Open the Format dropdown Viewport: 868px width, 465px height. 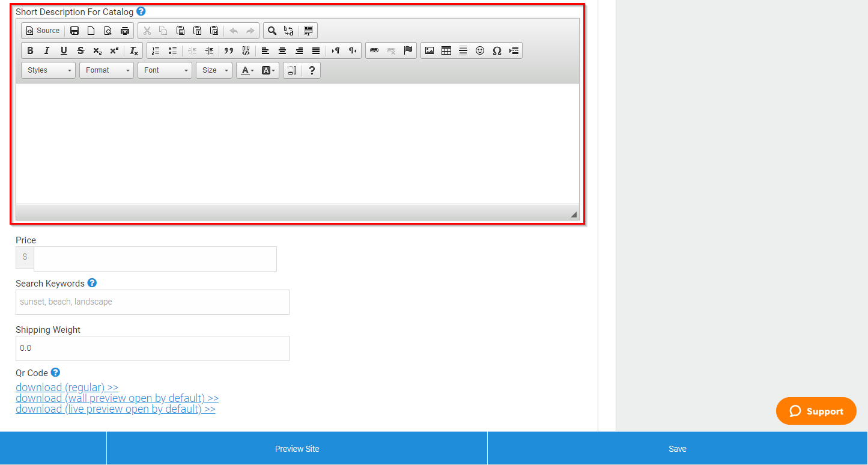pos(107,70)
